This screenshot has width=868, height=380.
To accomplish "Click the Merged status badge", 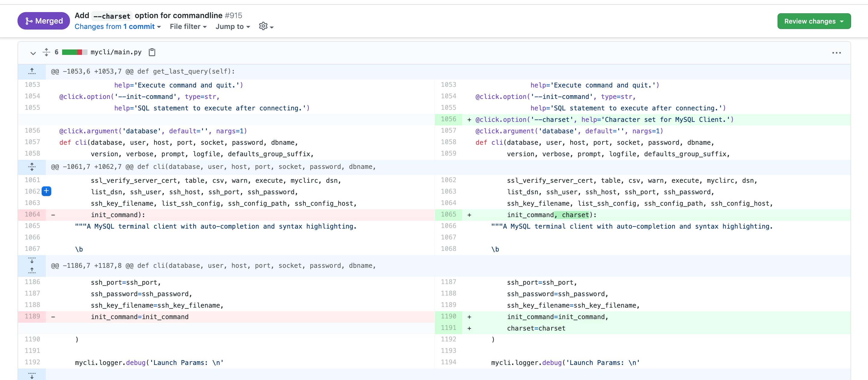I will 44,21.
